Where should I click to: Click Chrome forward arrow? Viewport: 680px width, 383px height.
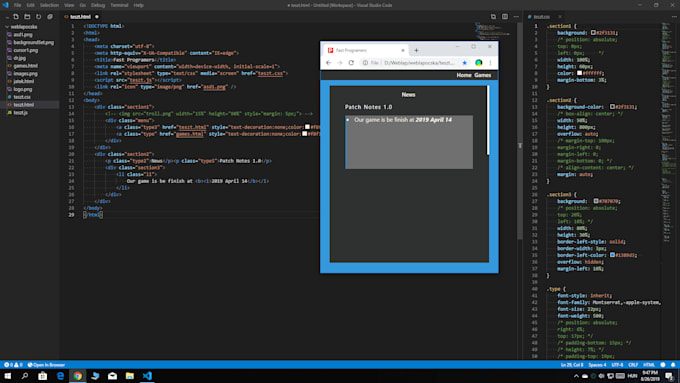coord(340,63)
